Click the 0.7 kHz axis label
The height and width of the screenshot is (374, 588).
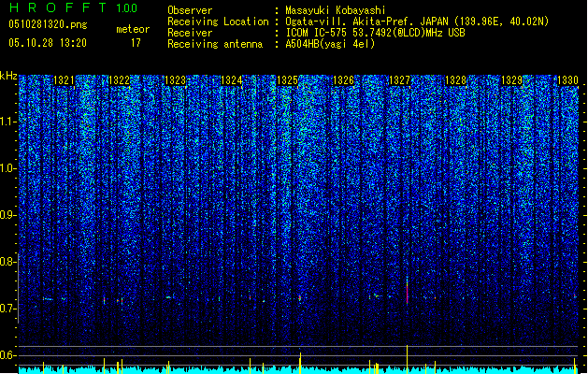click(x=8, y=309)
